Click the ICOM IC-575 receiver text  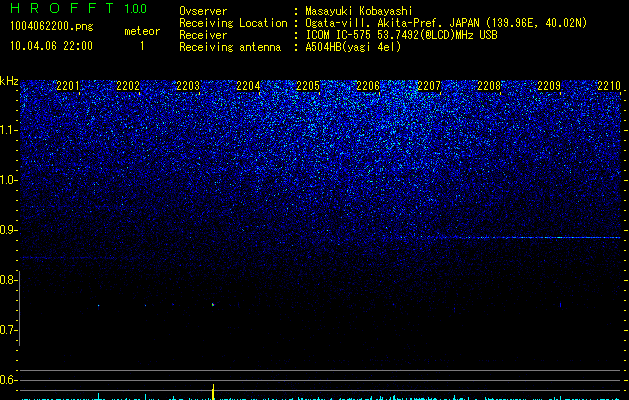coord(401,35)
